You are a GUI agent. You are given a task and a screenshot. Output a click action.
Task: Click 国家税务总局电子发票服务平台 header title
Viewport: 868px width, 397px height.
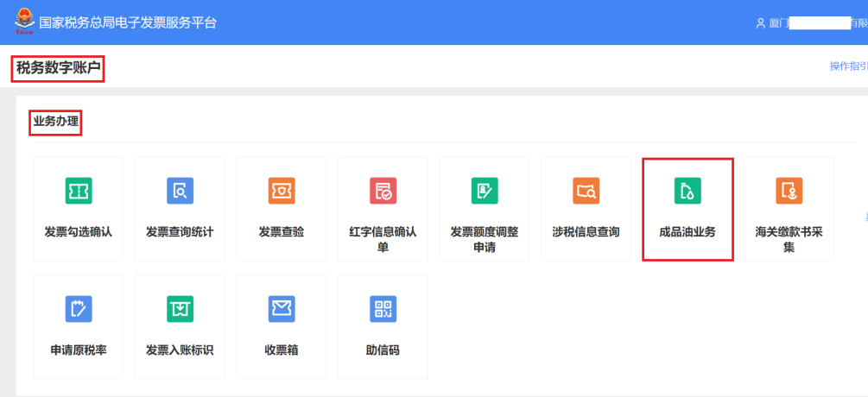click(128, 22)
